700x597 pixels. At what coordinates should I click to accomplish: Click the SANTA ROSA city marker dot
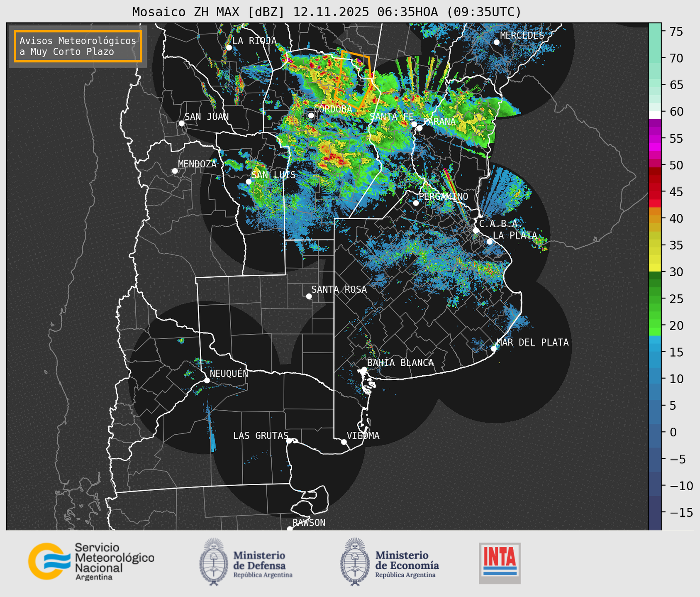click(x=309, y=296)
